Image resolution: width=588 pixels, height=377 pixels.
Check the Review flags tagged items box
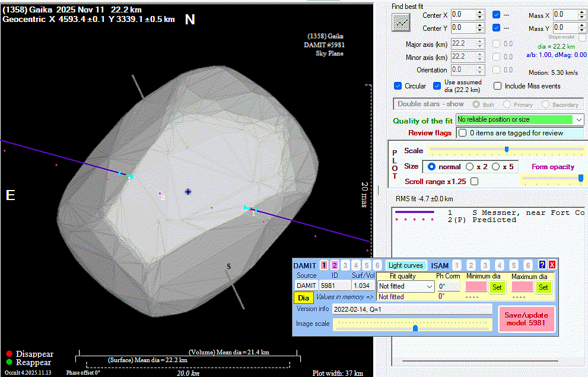click(x=462, y=133)
